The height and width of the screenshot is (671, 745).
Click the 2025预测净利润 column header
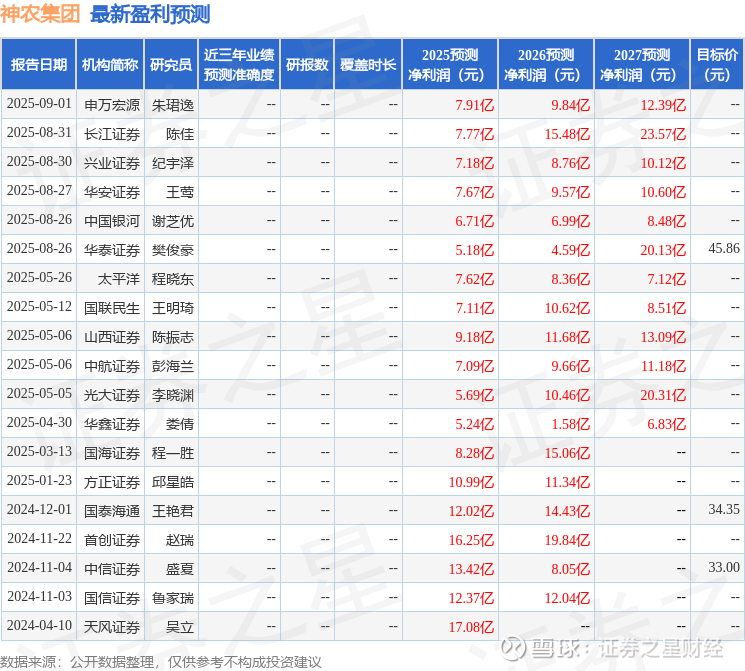pyautogui.click(x=450, y=65)
